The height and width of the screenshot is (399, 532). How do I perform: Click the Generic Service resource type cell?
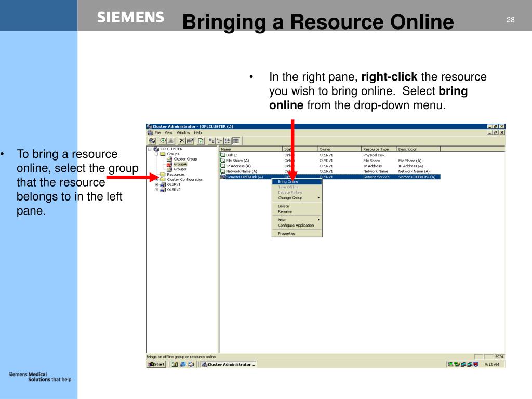376,177
